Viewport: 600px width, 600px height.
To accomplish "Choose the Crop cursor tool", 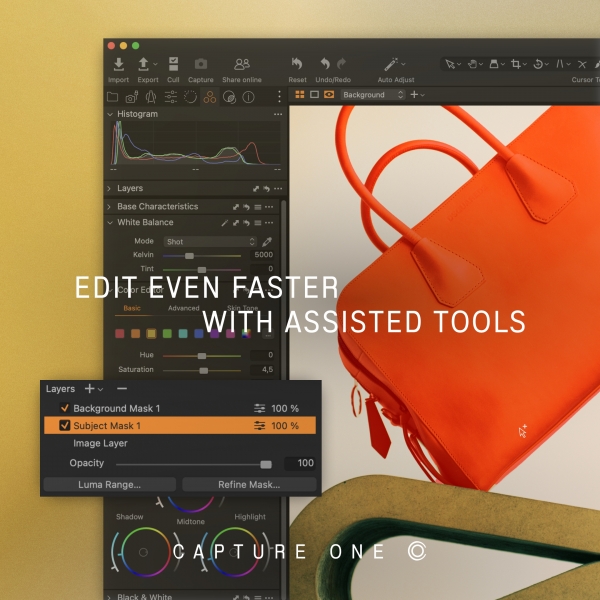I will pos(516,64).
